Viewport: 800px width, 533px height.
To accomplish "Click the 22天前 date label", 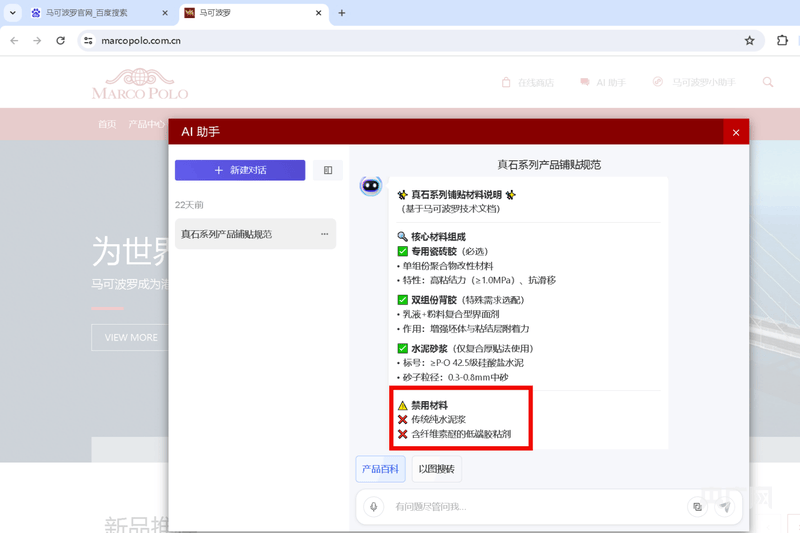I will 189,205.
